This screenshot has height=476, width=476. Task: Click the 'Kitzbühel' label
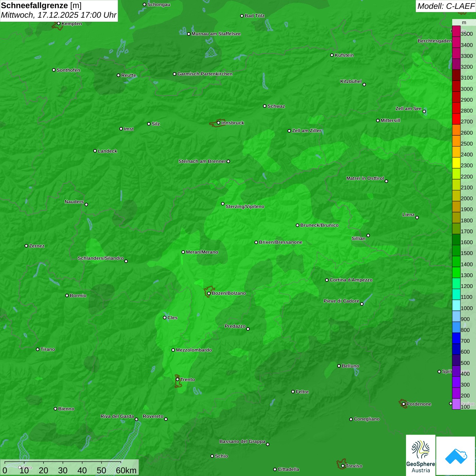coord(351,81)
